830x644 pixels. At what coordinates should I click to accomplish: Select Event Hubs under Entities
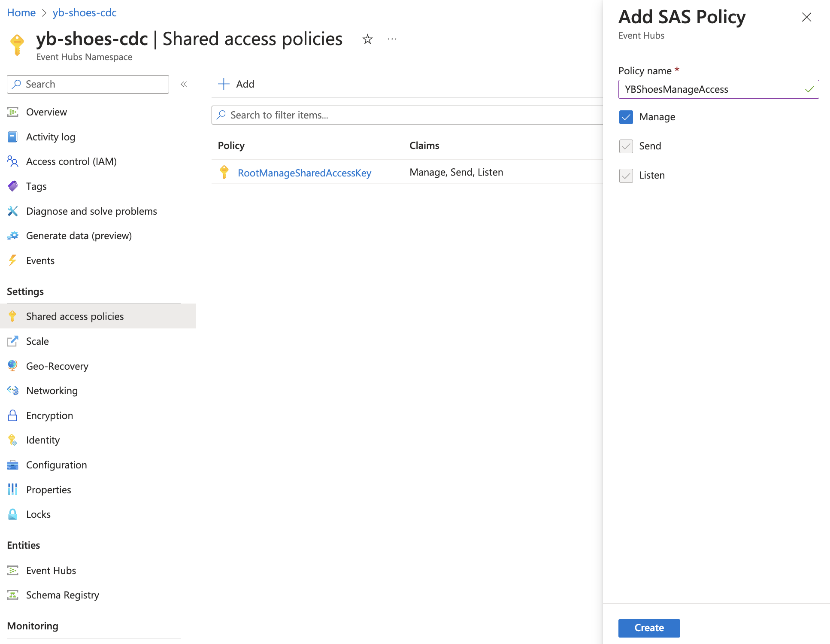click(51, 570)
